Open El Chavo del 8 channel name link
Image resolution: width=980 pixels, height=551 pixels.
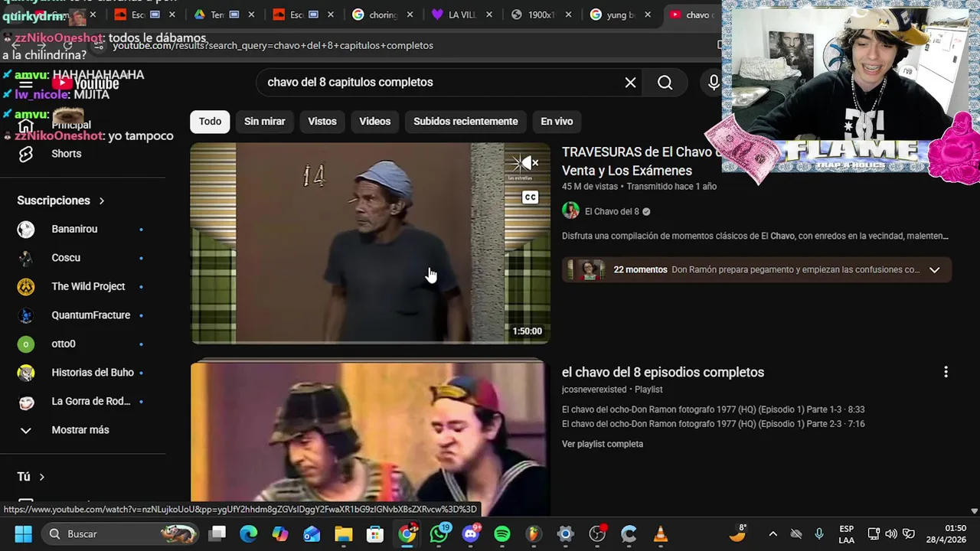612,211
